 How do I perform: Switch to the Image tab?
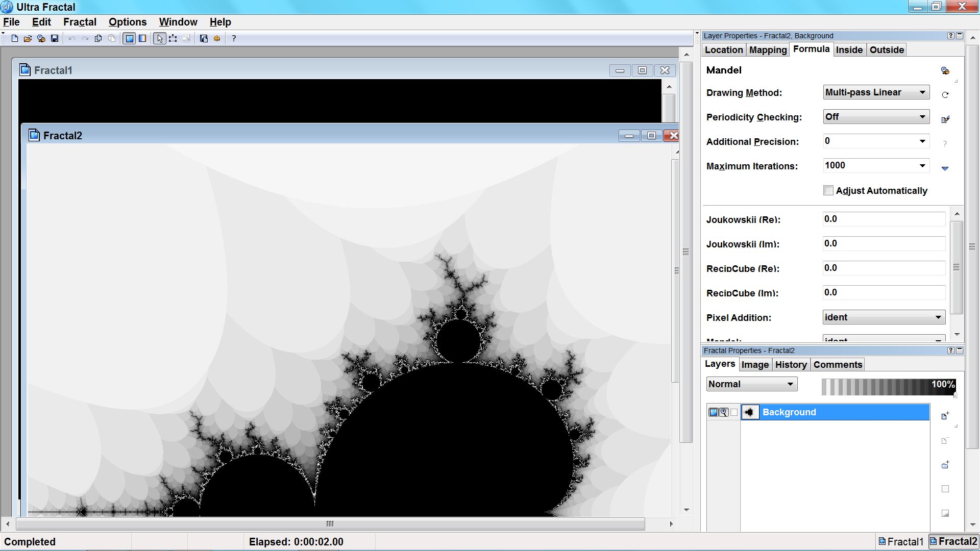(755, 365)
